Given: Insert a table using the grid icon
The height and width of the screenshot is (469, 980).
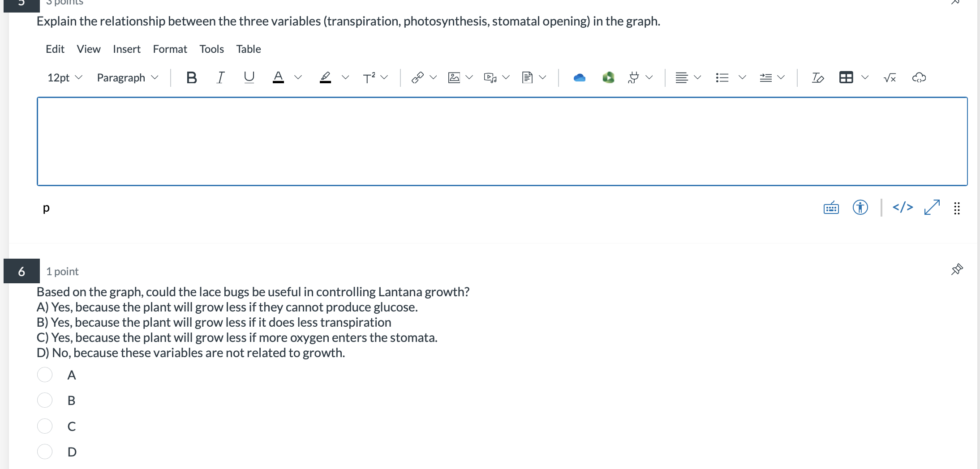Looking at the screenshot, I should coord(846,78).
